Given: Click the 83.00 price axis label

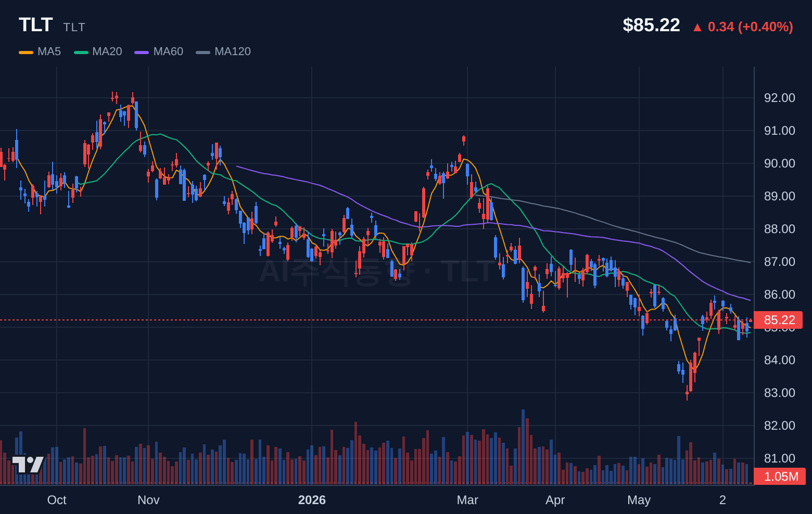Looking at the screenshot, I should (x=779, y=393).
